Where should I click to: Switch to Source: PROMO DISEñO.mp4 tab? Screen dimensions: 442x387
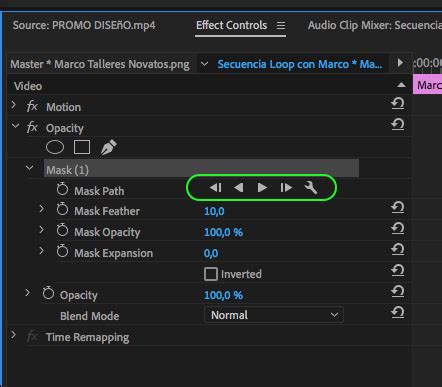[x=84, y=25]
